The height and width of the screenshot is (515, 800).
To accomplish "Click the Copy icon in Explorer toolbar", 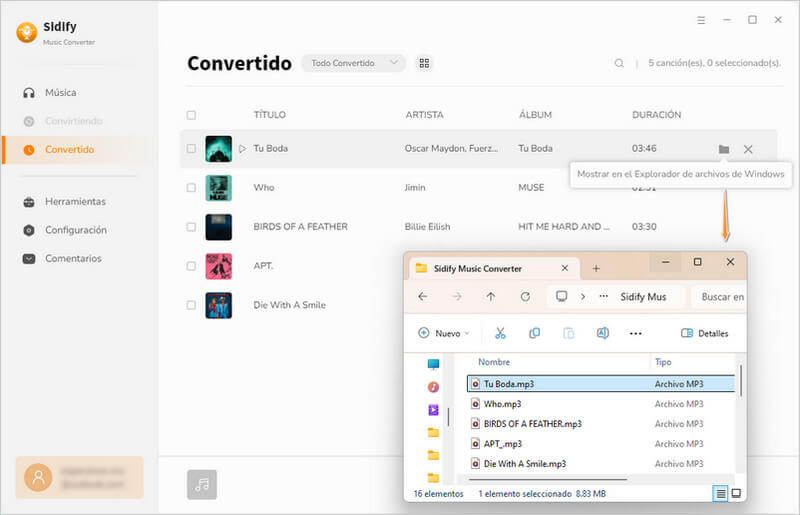I will click(534, 333).
